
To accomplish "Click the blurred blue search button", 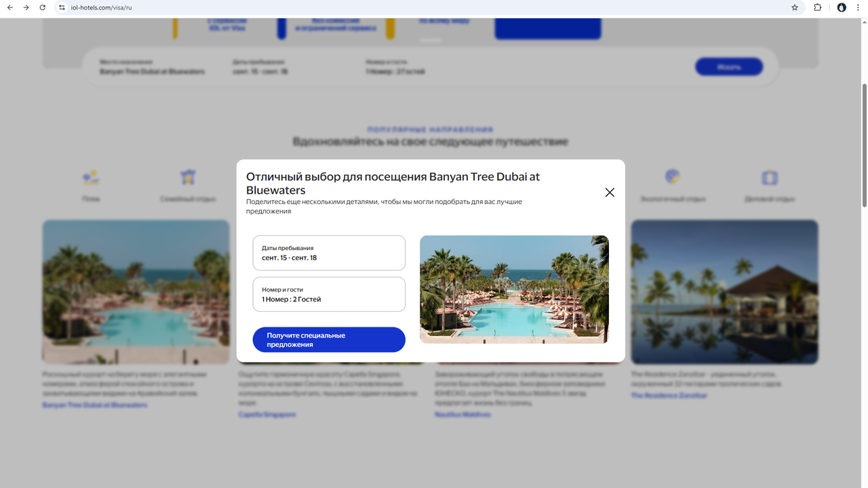I will 729,66.
